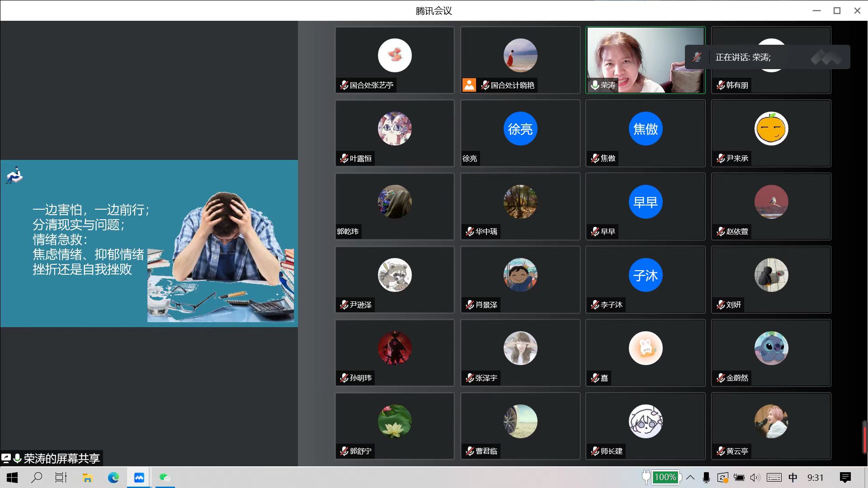Click the orange host icon by 国合处计晓艳

tap(469, 85)
